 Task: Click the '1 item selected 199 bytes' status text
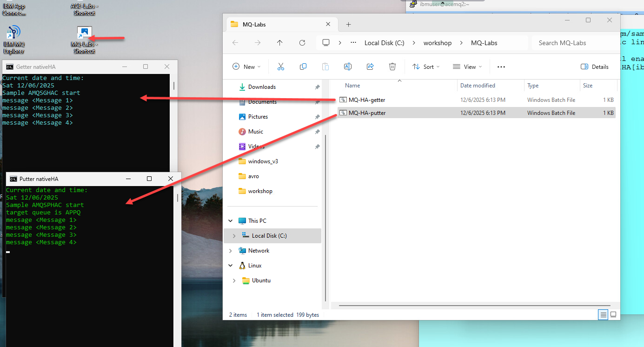pos(288,315)
